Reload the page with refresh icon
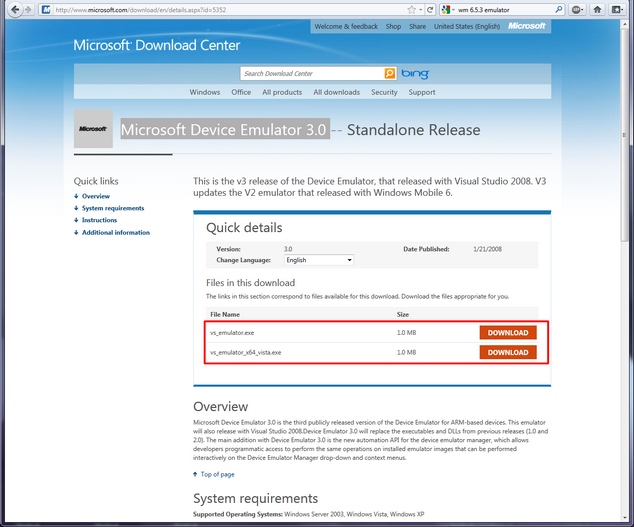The image size is (634, 527). pyautogui.click(x=430, y=10)
